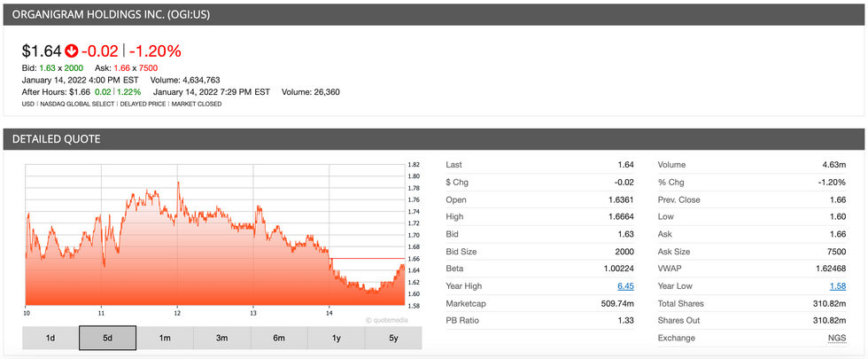Select the 1d chart range tab
Image resolution: width=868 pixels, height=359 pixels.
click(50, 338)
